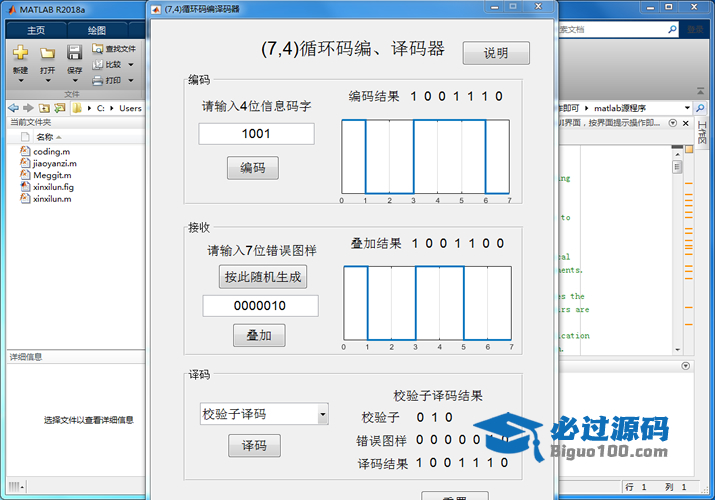Click the New (新建) icon in toolbar
Viewport: 715px width, 500px height.
20,52
